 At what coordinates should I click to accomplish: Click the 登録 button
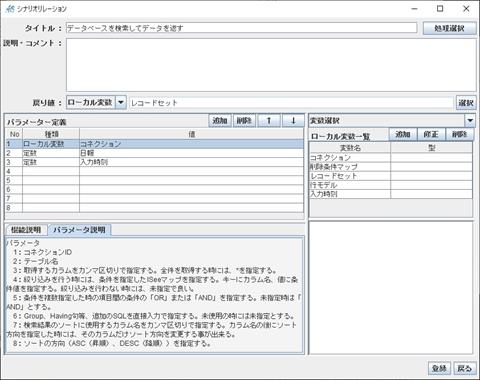(439, 368)
